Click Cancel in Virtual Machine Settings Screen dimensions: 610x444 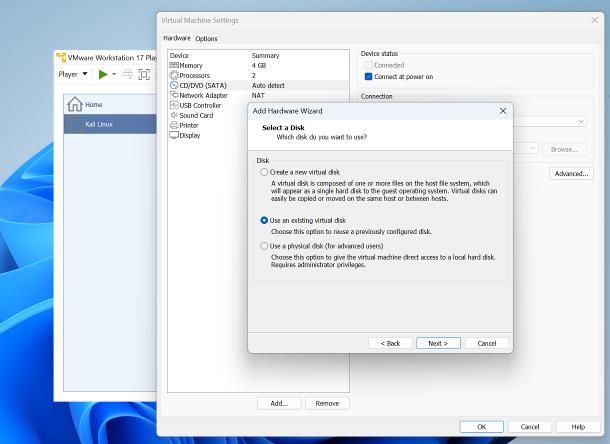click(530, 427)
